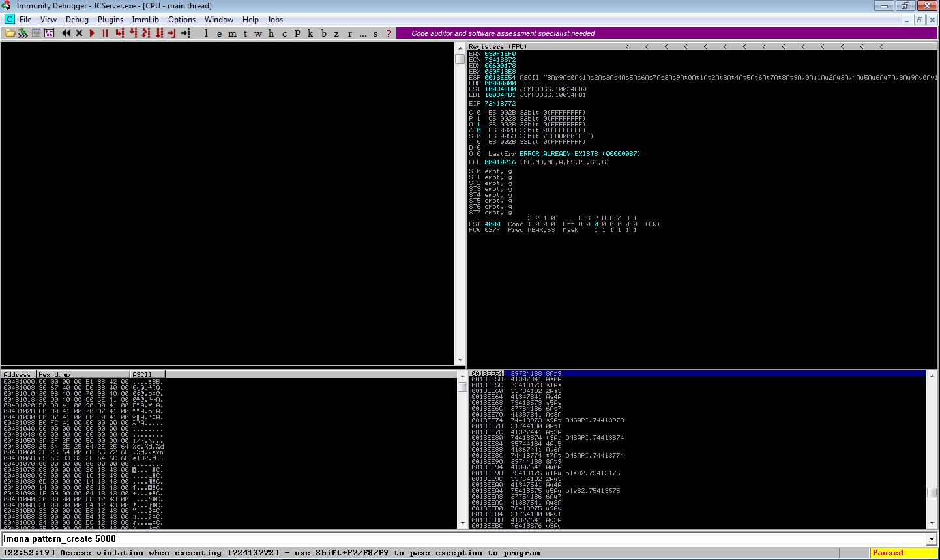Show Source with 's' toolbar button

click(x=375, y=33)
